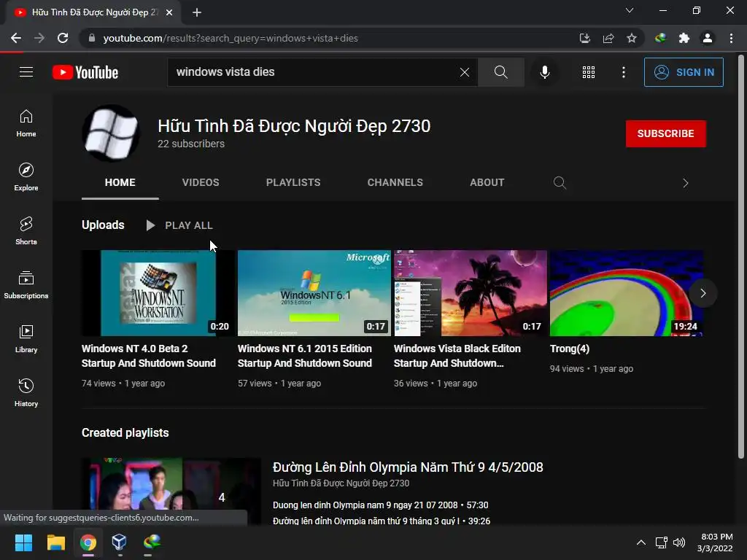View site info via the lock icon

click(x=92, y=38)
